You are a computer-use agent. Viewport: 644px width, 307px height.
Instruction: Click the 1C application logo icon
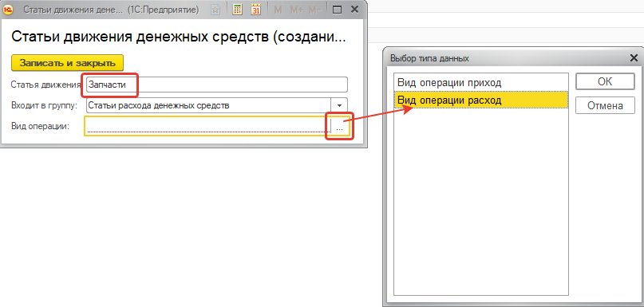click(x=8, y=10)
